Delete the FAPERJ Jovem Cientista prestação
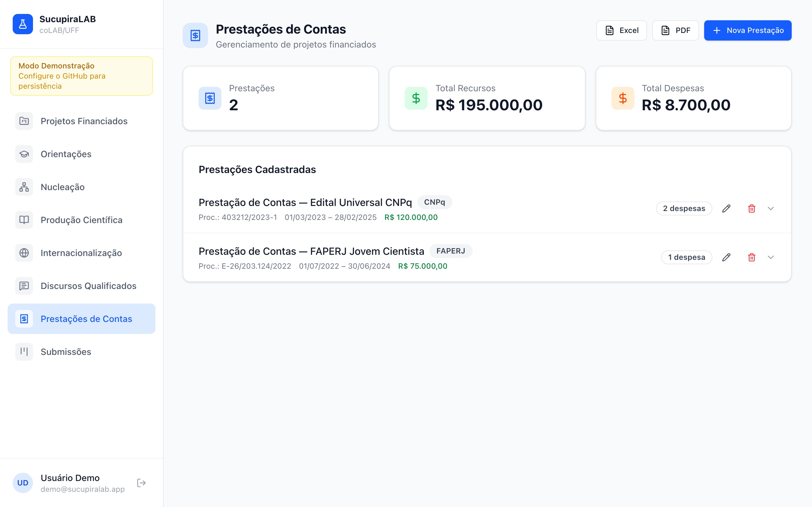812x507 pixels. pyautogui.click(x=752, y=257)
